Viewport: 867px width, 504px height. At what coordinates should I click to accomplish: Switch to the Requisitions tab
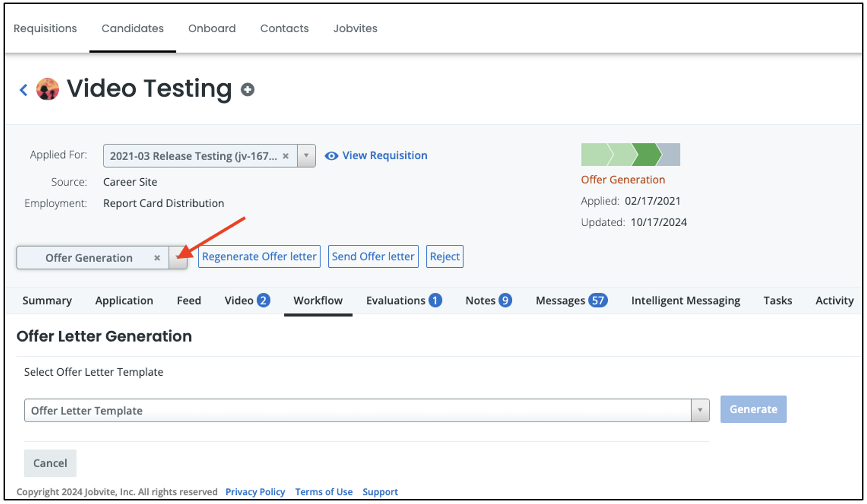click(x=45, y=29)
